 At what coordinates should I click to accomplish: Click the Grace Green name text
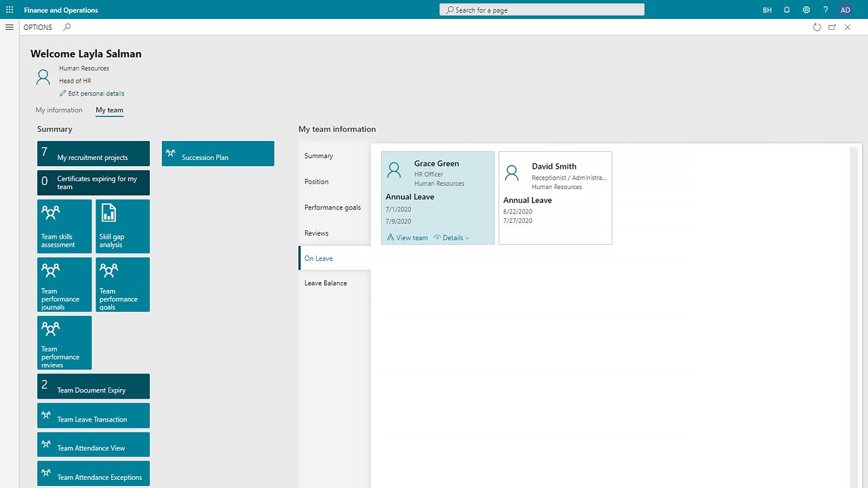coord(437,163)
